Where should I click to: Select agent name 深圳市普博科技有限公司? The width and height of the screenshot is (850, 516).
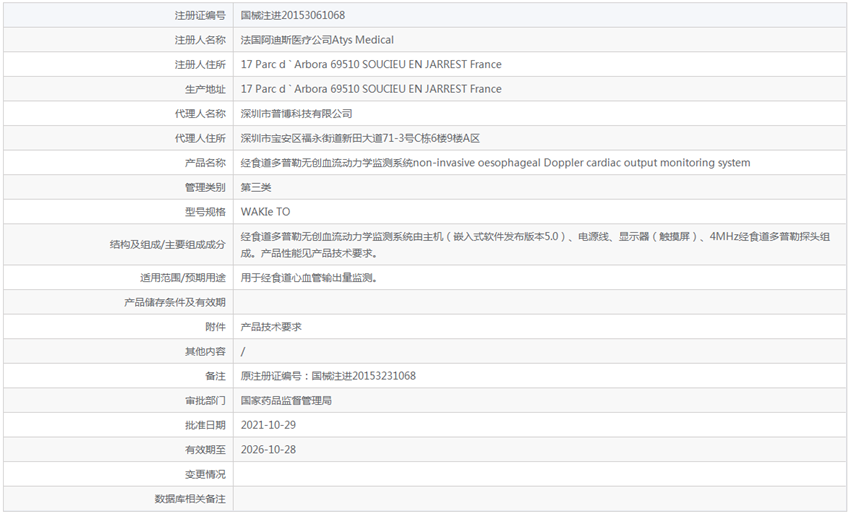coord(297,114)
